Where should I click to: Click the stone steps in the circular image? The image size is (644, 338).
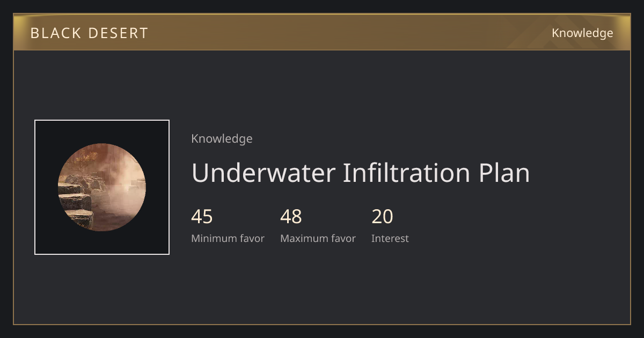[76, 203]
